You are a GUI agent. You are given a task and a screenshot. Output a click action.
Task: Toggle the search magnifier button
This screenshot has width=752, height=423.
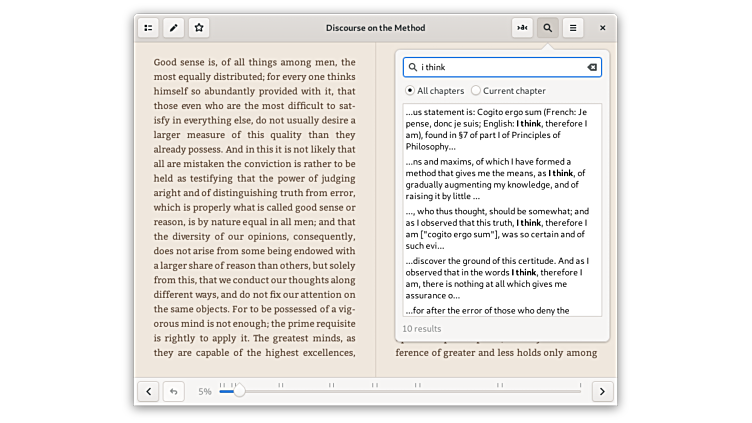pyautogui.click(x=547, y=28)
